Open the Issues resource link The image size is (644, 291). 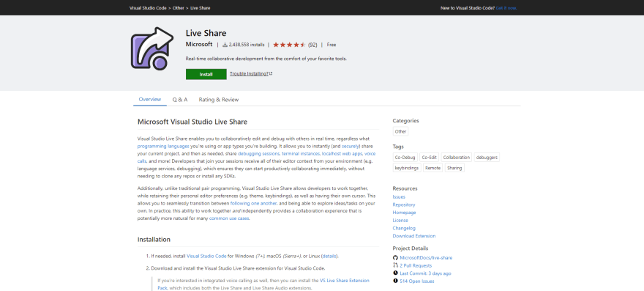399,196
